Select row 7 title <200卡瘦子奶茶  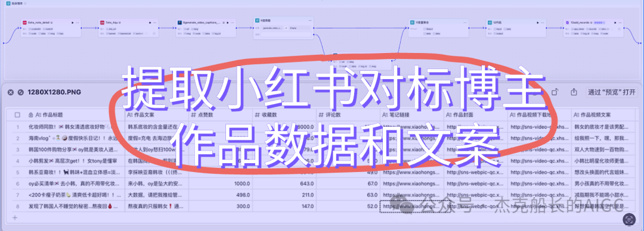(x=75, y=195)
